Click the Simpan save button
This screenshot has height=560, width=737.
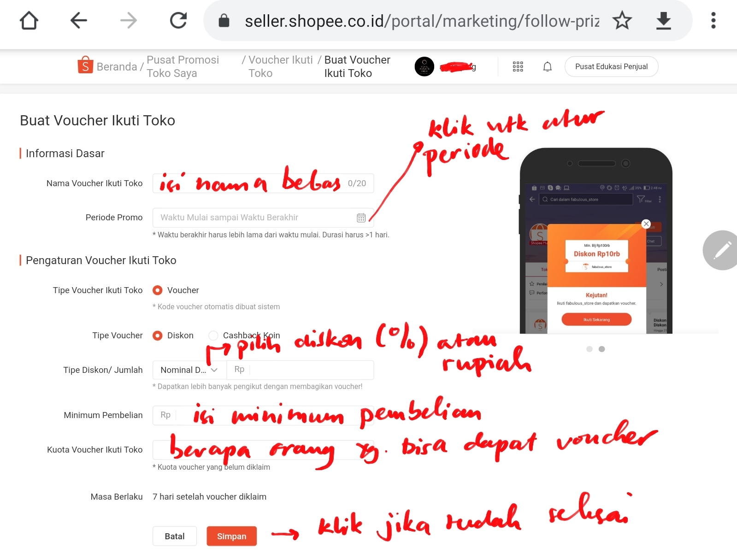coord(231,536)
